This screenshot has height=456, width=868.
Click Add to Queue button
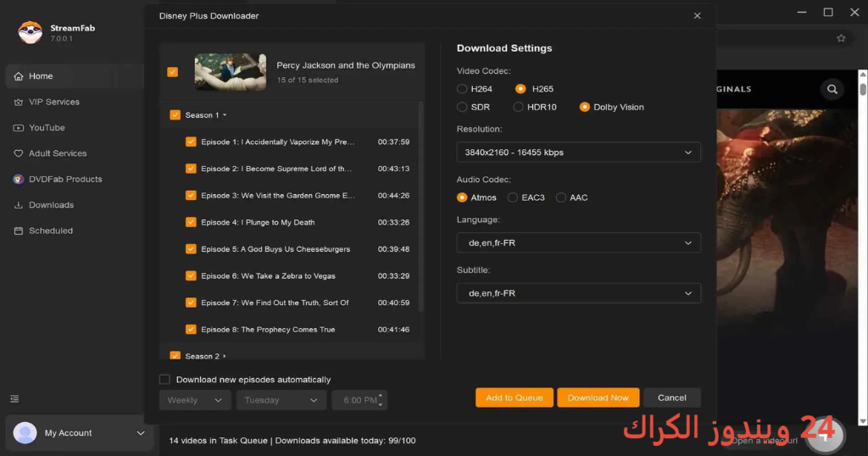tap(515, 398)
